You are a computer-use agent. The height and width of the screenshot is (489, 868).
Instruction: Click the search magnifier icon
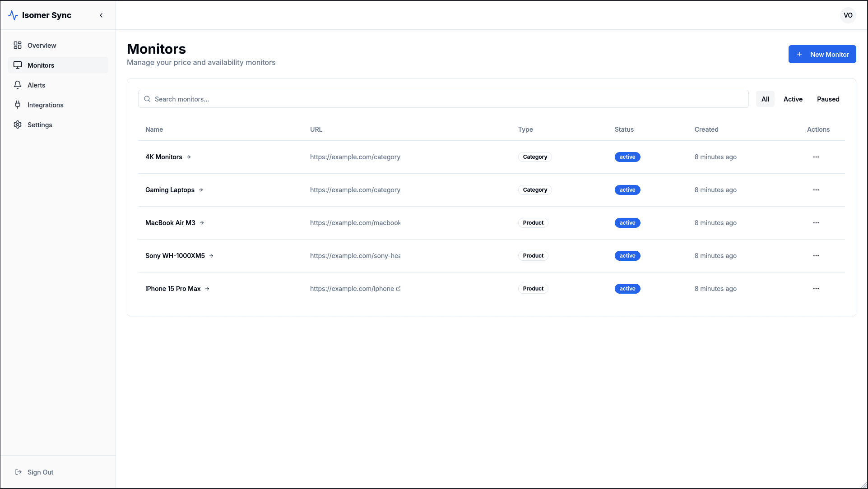[147, 99]
